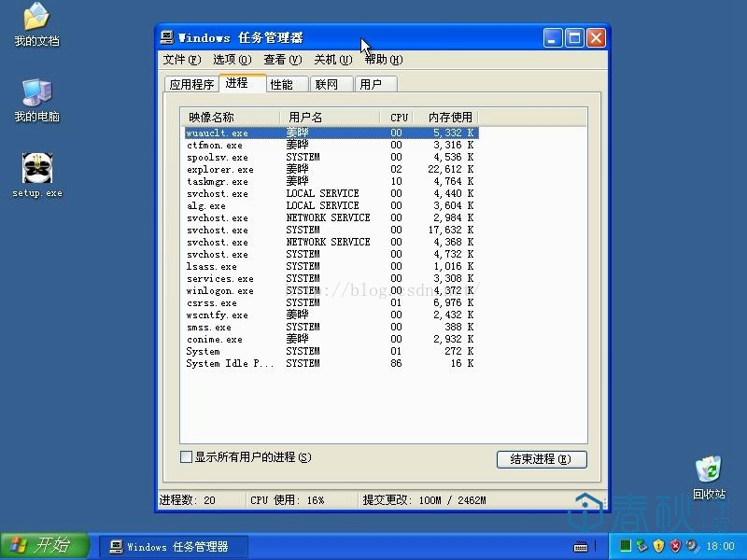Select the System Idle P... process row
The height and width of the screenshot is (560, 747).
coord(331,363)
